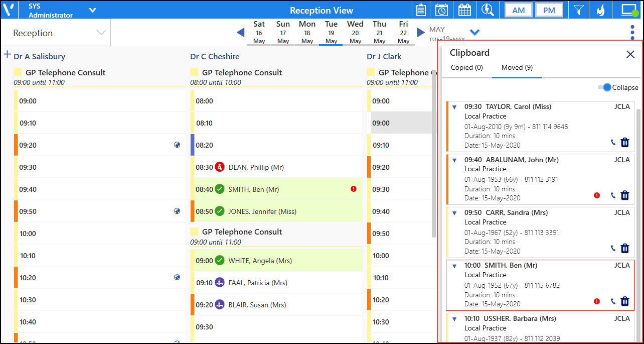The width and height of the screenshot is (644, 344).
Task: Open the Reception view dropdown
Action: 101,33
